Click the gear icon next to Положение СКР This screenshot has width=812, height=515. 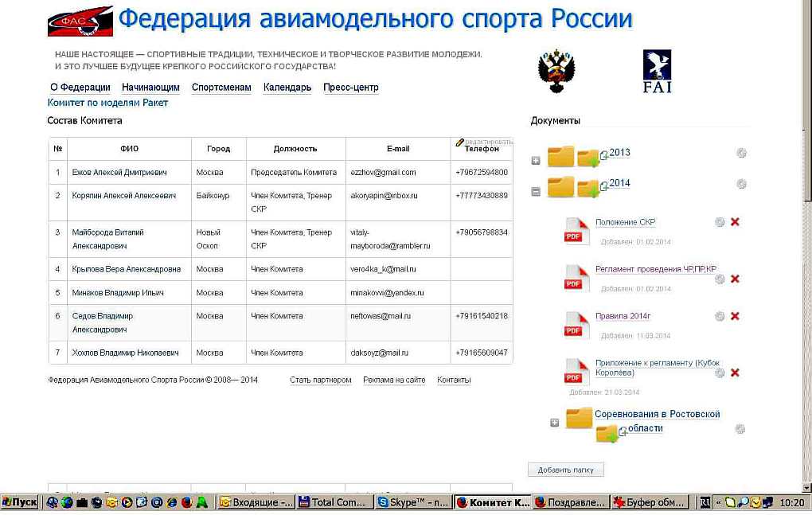point(720,222)
